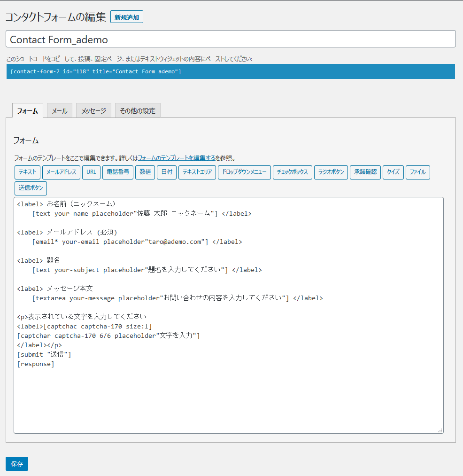Screen dimensions: 463x476
Task: Insert a URL field tag
Action: coord(91,172)
